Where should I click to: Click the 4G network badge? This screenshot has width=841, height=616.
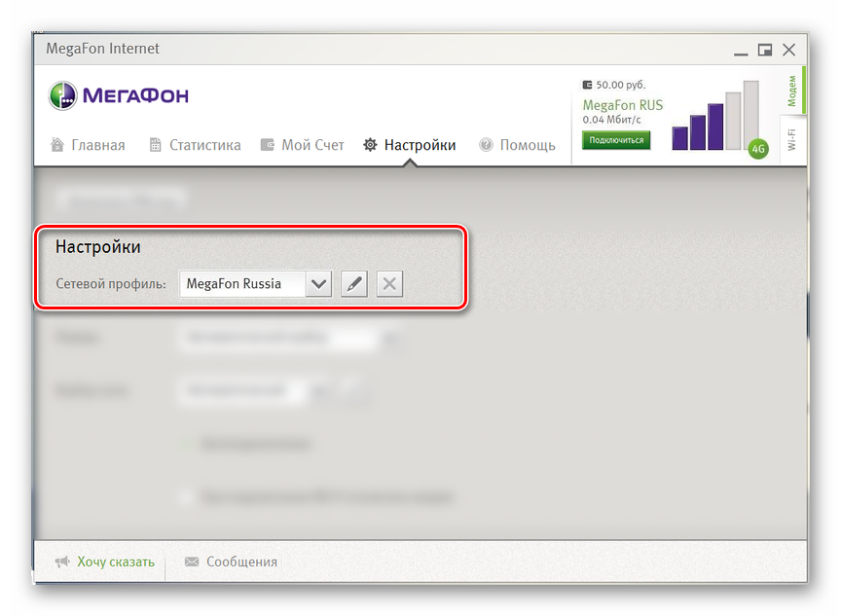[x=758, y=149]
